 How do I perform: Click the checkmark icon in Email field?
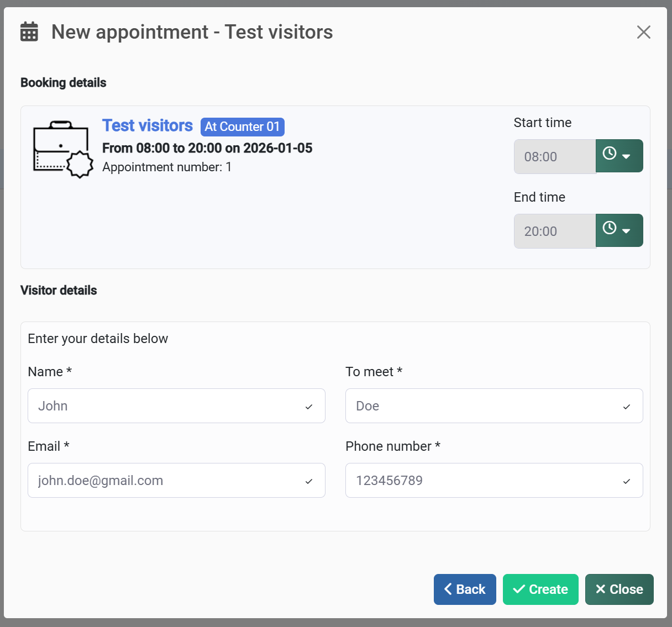309,482
